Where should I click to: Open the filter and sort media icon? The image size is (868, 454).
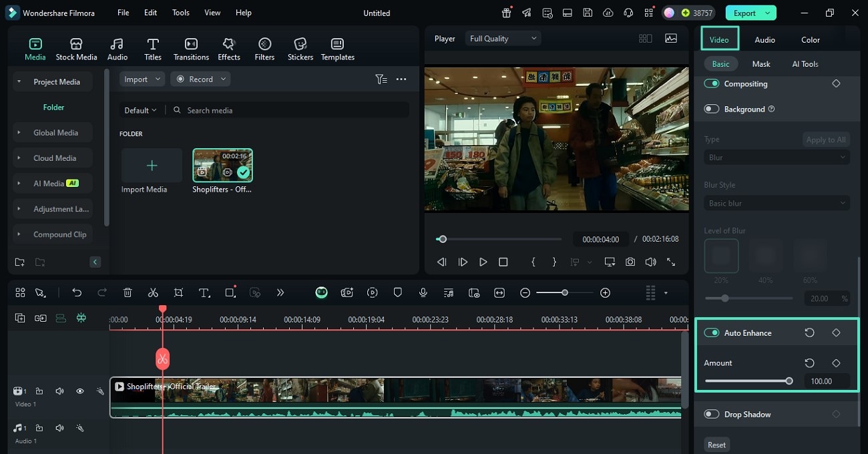click(381, 79)
